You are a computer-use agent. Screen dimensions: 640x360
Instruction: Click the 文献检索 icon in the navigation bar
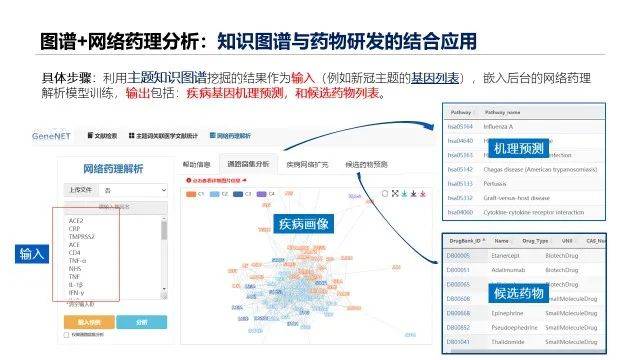click(x=90, y=135)
